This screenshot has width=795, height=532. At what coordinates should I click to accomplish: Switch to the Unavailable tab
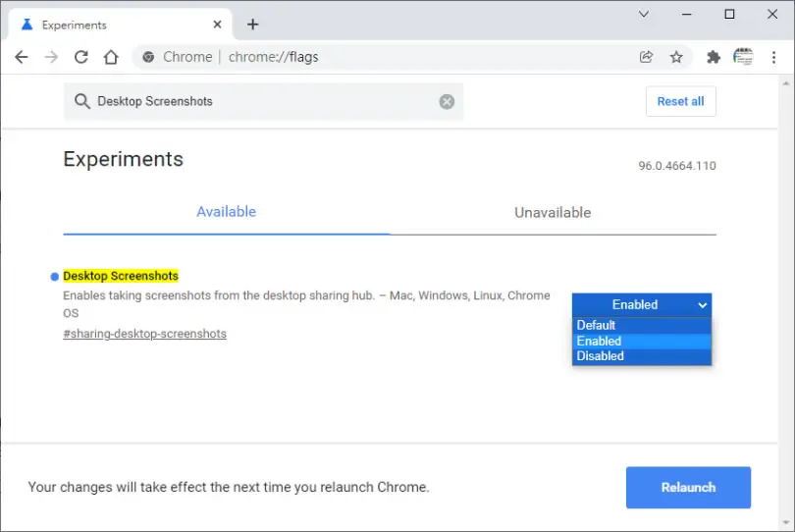tap(553, 212)
